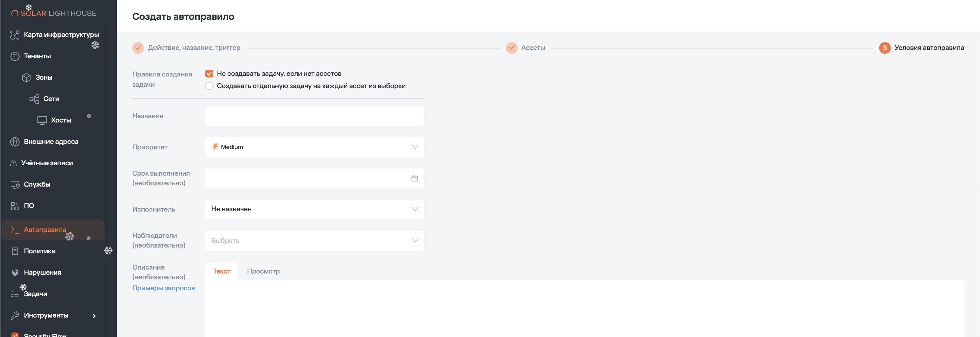The width and height of the screenshot is (980, 337).
Task: Click the Хосты monitor icon
Action: 42,121
